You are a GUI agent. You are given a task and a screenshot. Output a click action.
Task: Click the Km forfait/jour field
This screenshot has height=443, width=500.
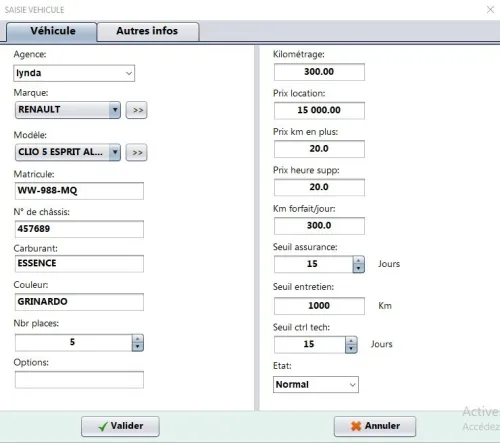pyautogui.click(x=319, y=226)
